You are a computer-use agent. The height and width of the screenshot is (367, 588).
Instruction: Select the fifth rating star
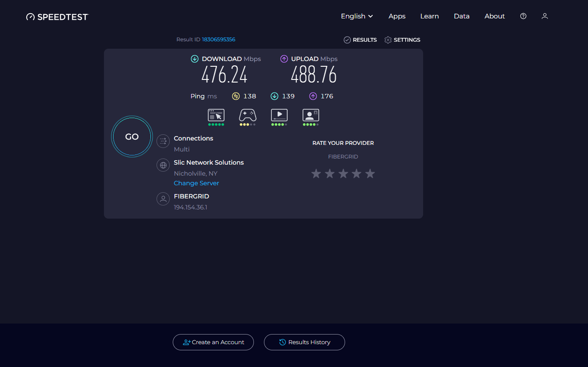pyautogui.click(x=370, y=173)
